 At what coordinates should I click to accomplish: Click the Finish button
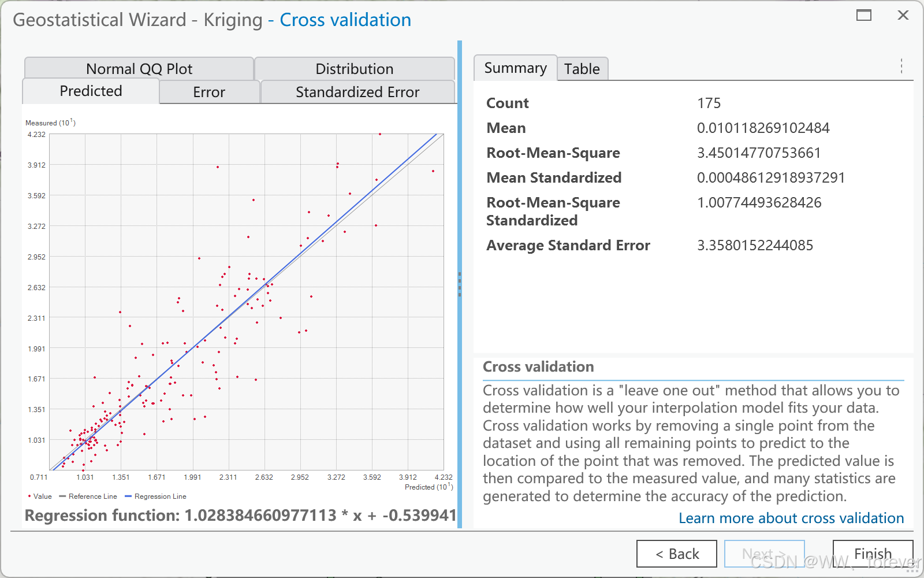[873, 554]
